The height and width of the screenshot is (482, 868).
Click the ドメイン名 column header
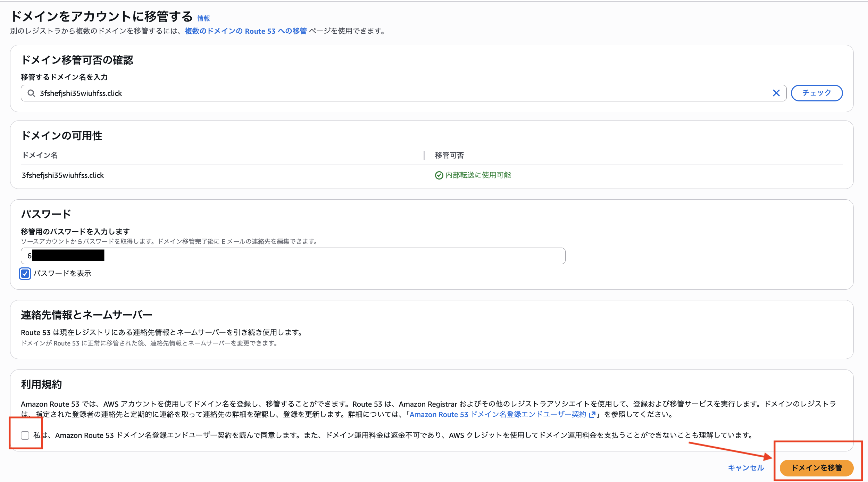tap(40, 155)
